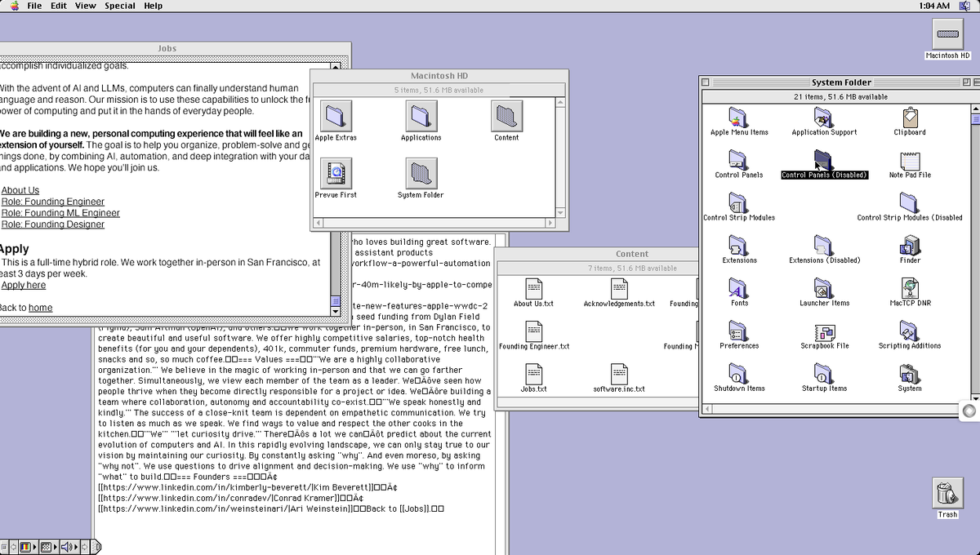Click the Macintosh HD window title bar
Viewport: 980px width, 555px height.
click(439, 76)
